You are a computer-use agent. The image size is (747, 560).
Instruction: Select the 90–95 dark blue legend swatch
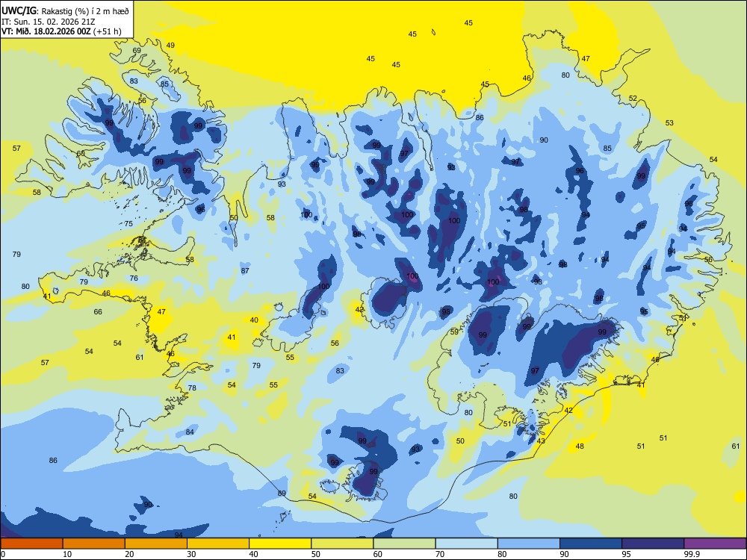pyautogui.click(x=591, y=544)
